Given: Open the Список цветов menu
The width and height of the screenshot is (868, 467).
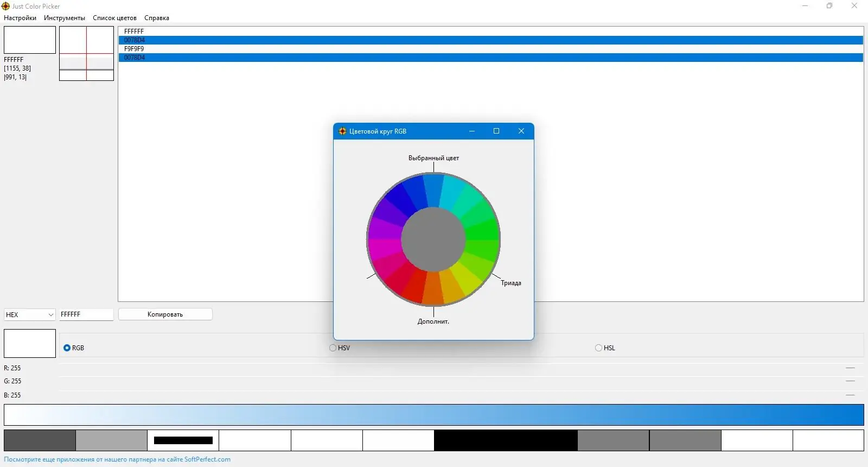Looking at the screenshot, I should point(114,18).
